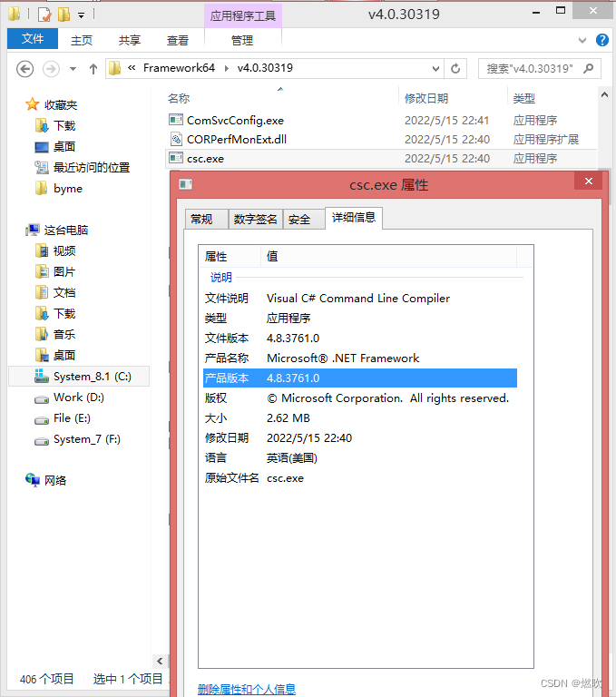Click the 应用程序工具 contextual tab header
The width and height of the screenshot is (616, 697).
(x=242, y=16)
